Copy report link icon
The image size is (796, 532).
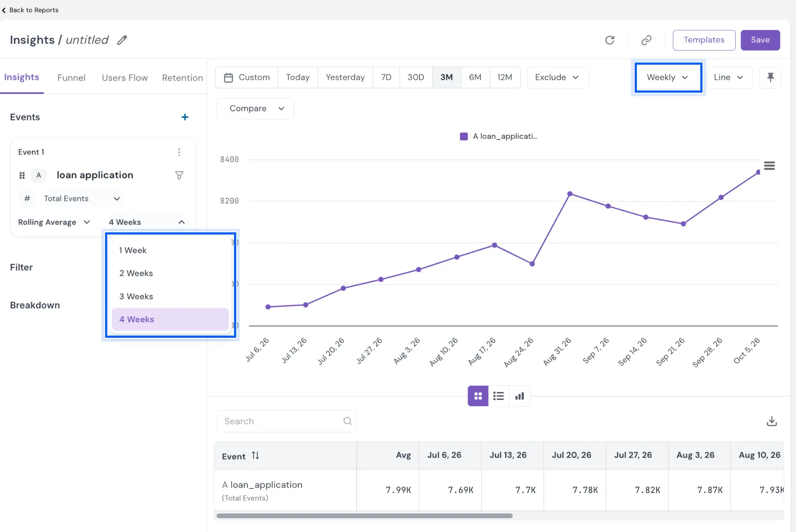(x=647, y=40)
